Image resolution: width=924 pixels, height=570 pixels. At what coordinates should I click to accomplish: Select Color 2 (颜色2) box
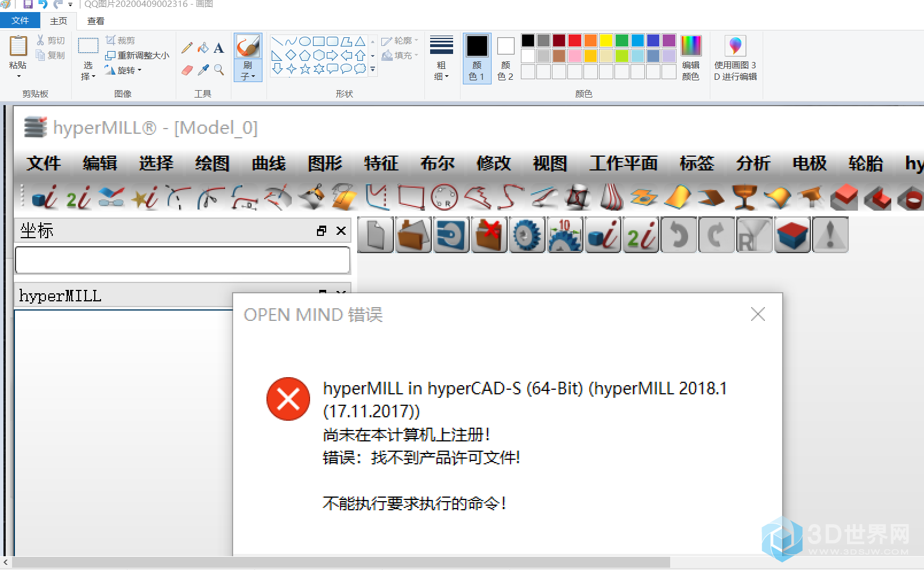click(505, 59)
